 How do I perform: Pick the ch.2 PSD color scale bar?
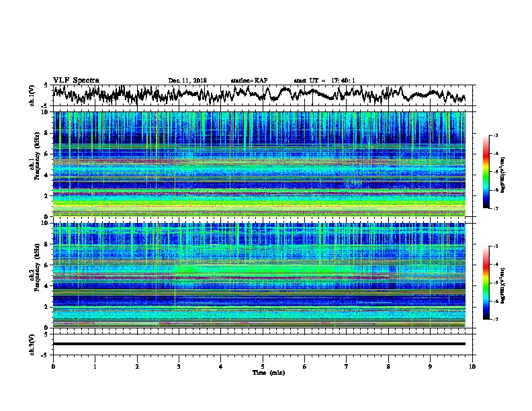point(486,283)
